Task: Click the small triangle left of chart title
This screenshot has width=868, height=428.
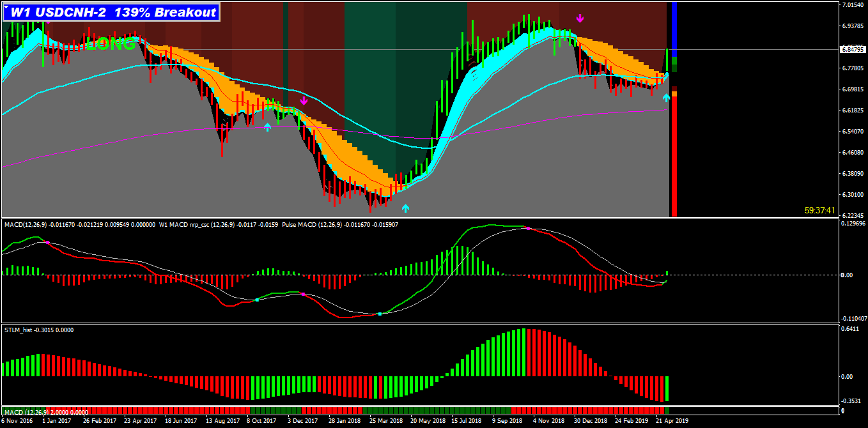Action: [x=6, y=6]
